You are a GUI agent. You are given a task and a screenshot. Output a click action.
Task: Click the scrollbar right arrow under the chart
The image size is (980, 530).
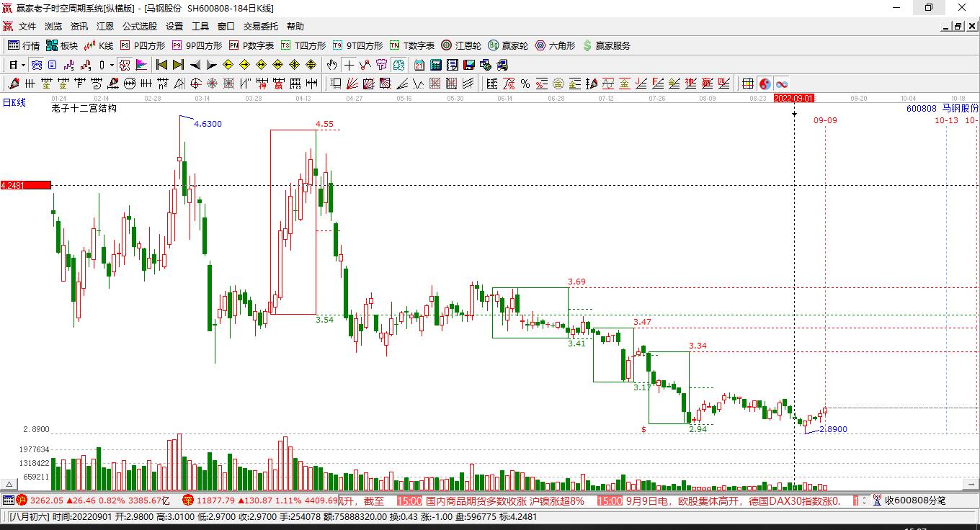(x=971, y=485)
